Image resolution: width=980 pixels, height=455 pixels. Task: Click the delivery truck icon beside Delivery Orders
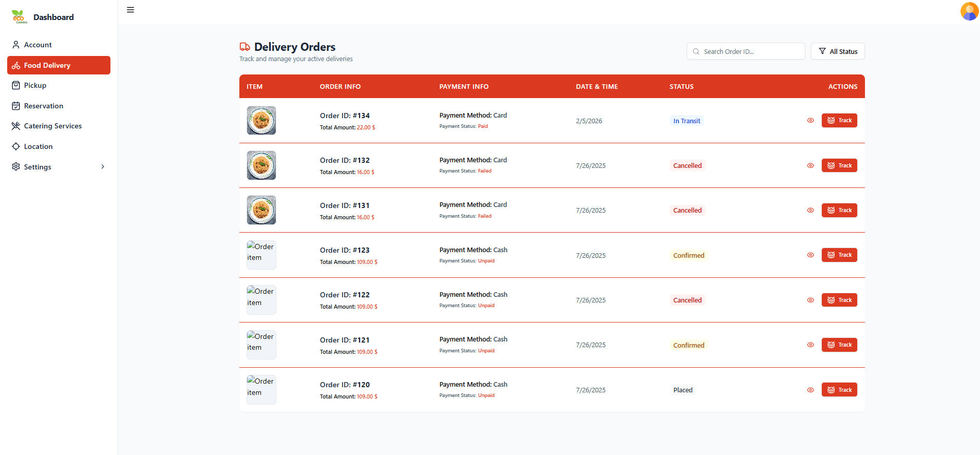[245, 47]
